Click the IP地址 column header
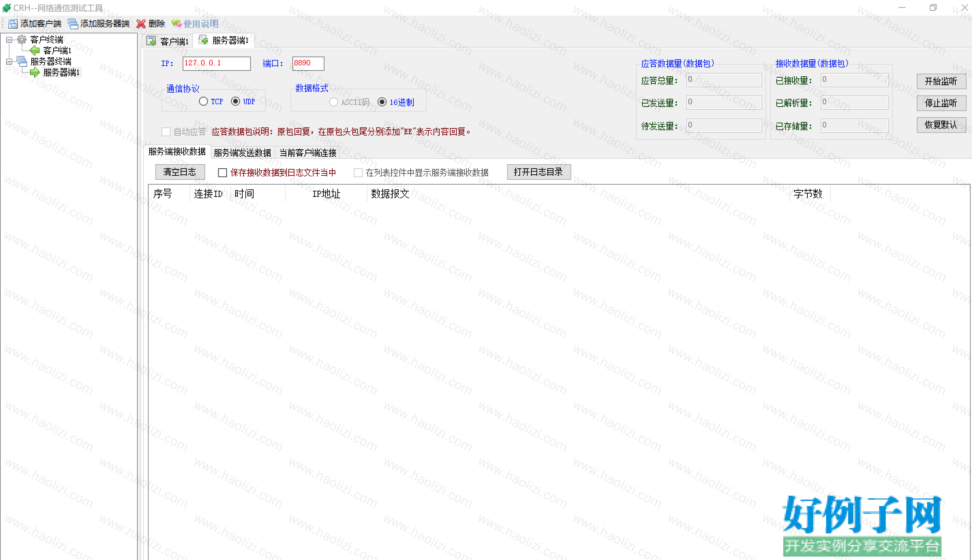The height and width of the screenshot is (560, 972). pyautogui.click(x=326, y=194)
